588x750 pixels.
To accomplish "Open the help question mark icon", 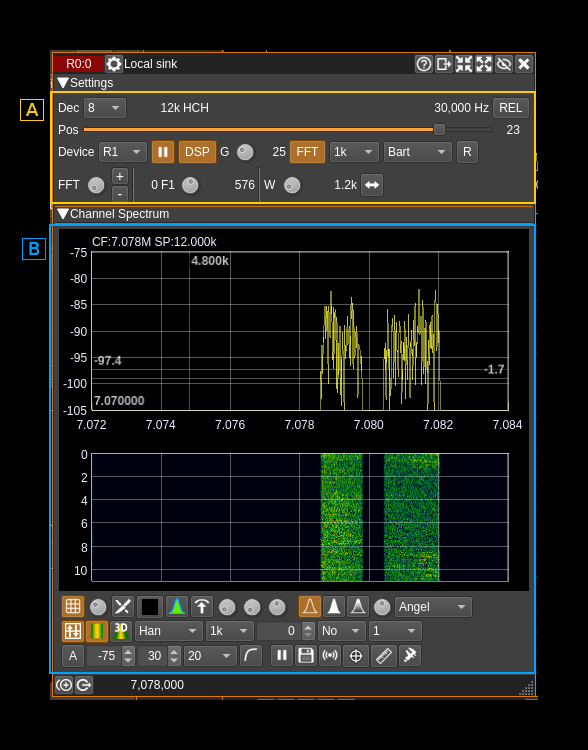I will (423, 64).
